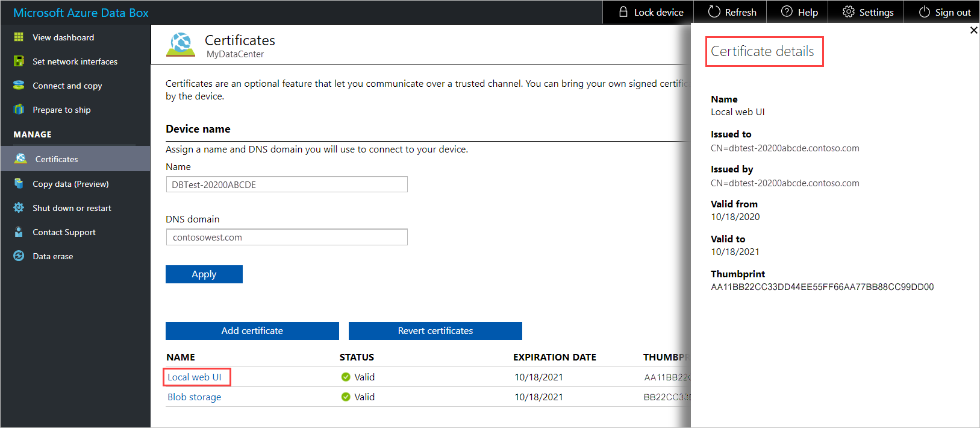Click the View dashboard grid icon
Screen dimensions: 980x428
19,37
